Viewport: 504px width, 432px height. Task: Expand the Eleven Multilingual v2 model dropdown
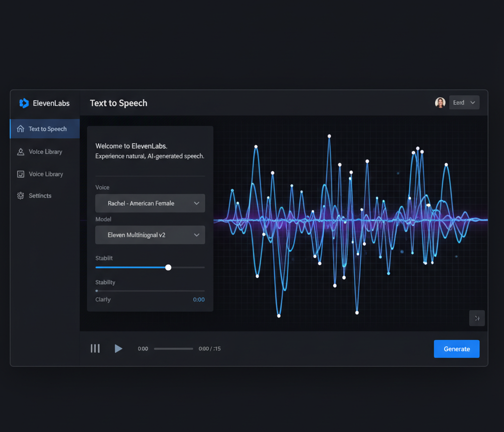click(x=150, y=235)
